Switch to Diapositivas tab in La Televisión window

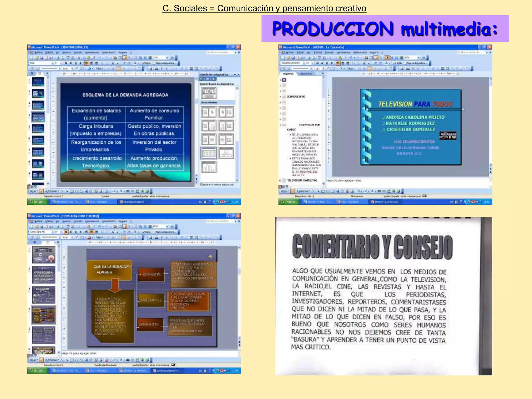point(305,74)
